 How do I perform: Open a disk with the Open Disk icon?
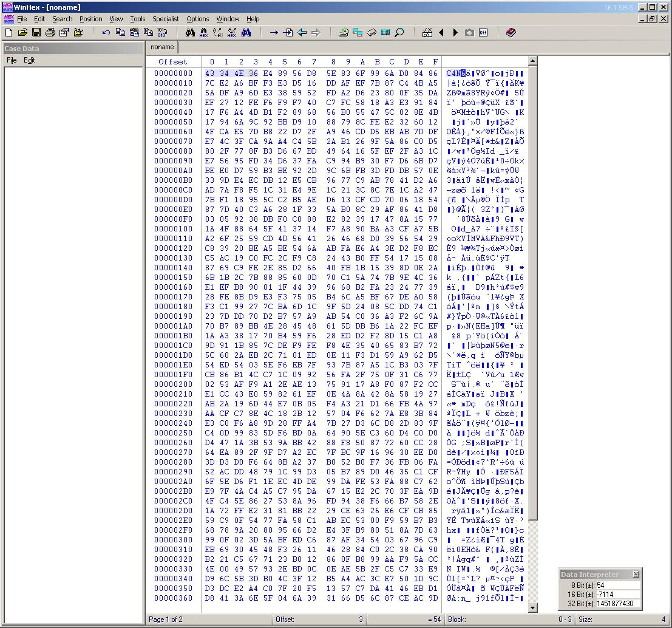coord(343,33)
